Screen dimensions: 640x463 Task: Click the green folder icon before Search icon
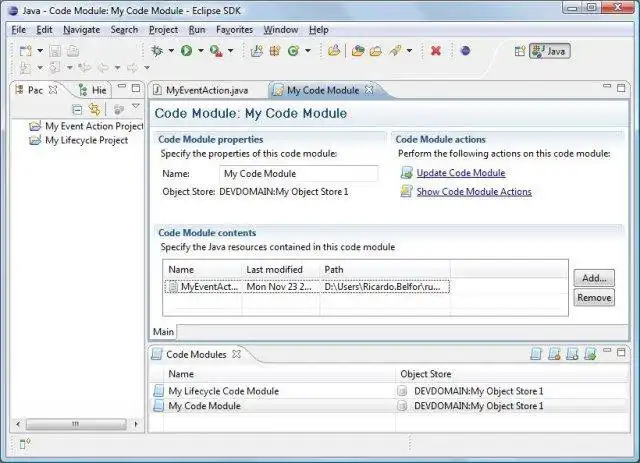358,51
